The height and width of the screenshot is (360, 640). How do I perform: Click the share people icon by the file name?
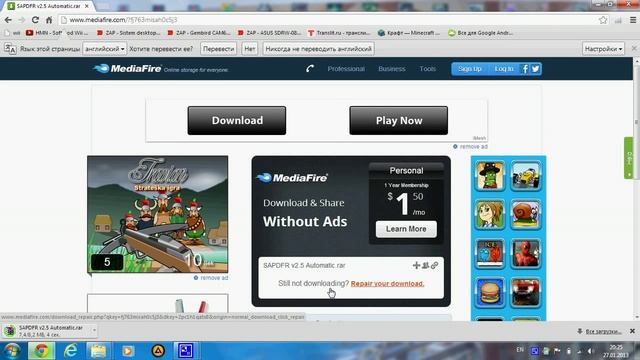425,265
